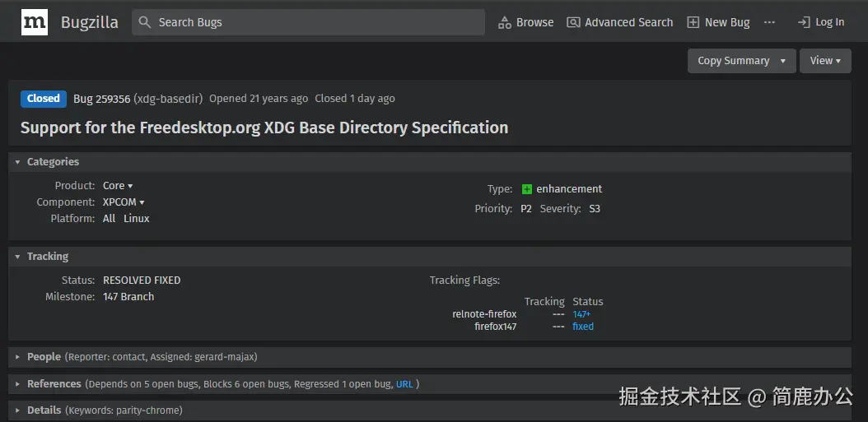
Task: Open the URL link in References
Action: [x=404, y=384]
